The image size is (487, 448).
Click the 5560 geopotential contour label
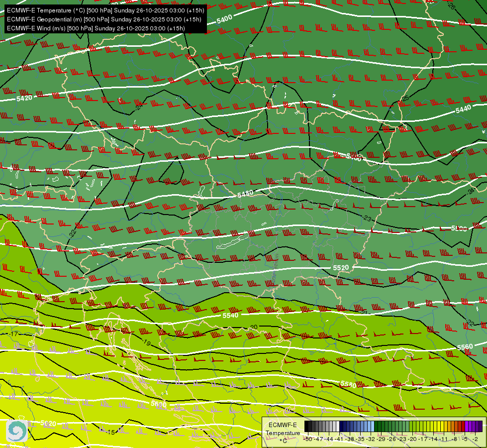pos(465,347)
